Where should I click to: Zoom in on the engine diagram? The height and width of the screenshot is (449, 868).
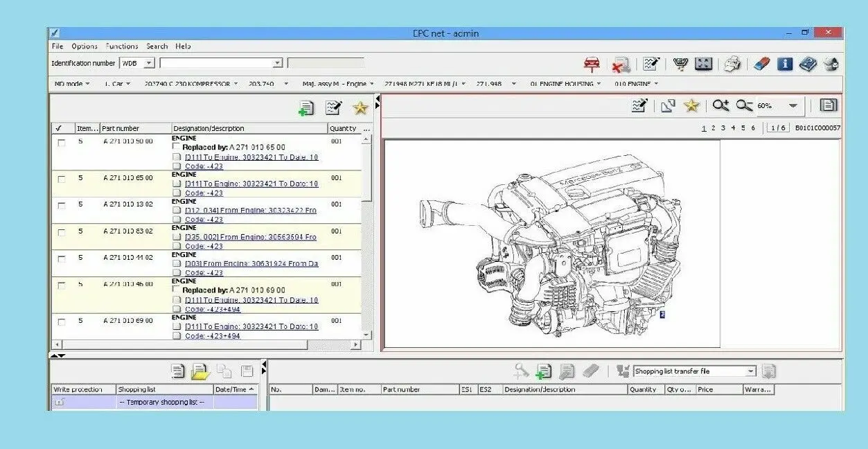[720, 105]
